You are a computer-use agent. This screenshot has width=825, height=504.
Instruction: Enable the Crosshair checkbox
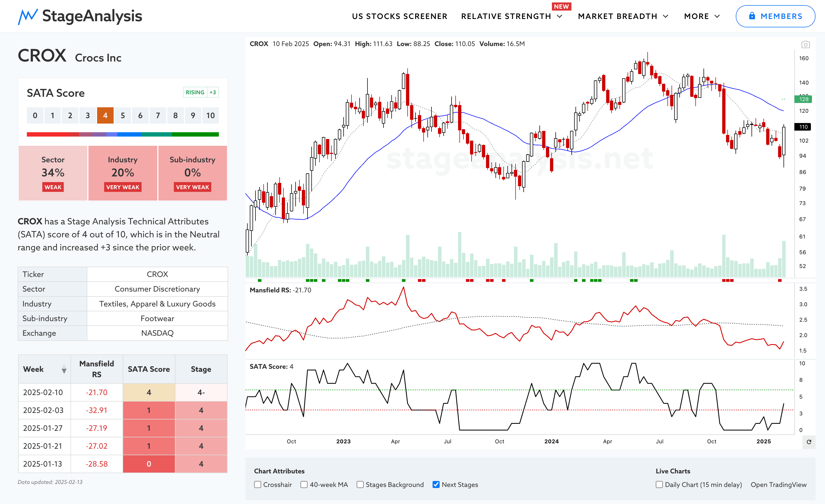257,484
